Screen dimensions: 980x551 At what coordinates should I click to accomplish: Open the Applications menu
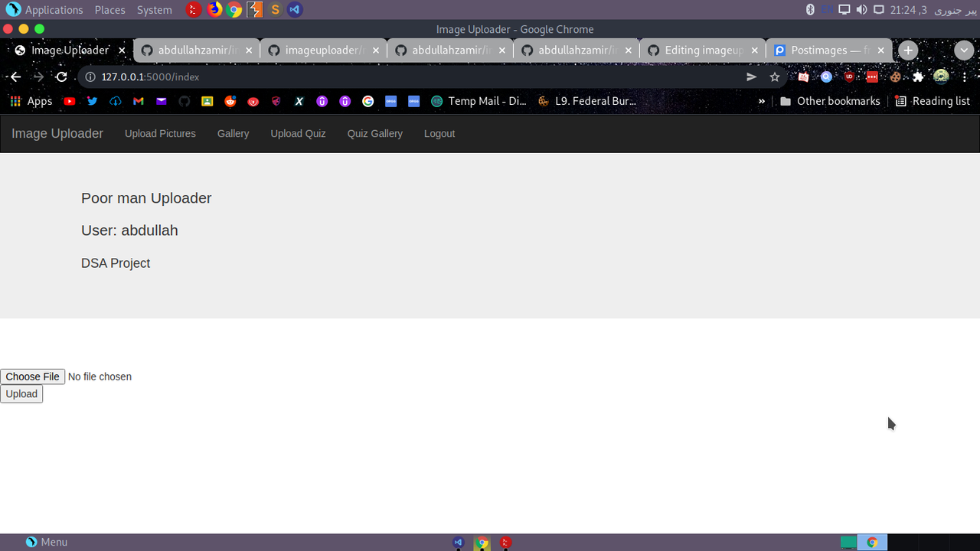point(44,9)
